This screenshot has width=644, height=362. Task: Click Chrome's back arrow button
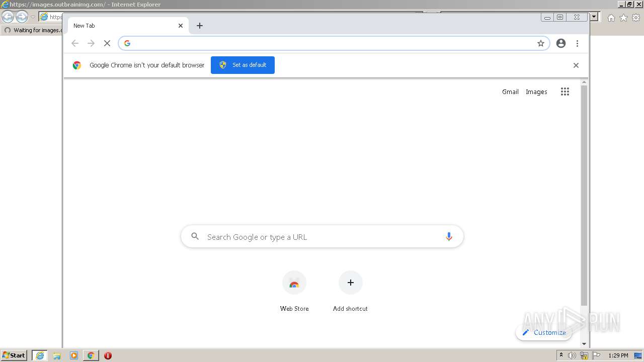click(75, 43)
